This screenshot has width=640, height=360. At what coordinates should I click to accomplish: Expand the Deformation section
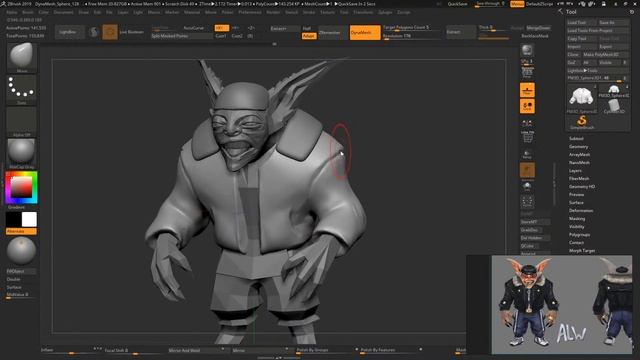(581, 211)
